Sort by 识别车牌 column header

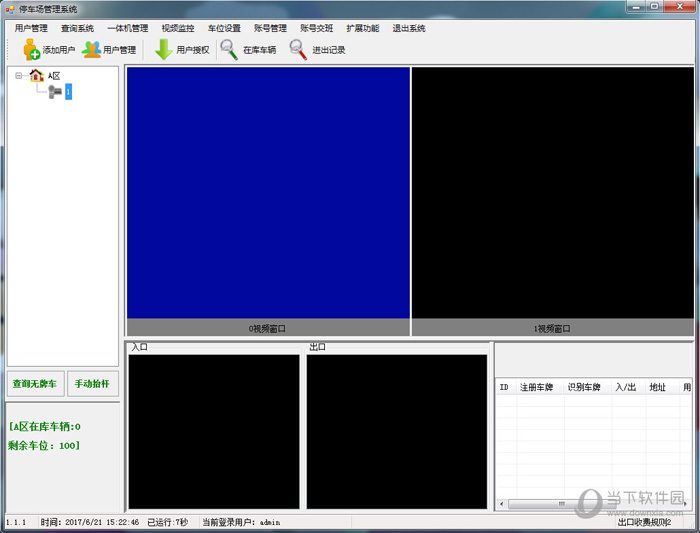588,387
